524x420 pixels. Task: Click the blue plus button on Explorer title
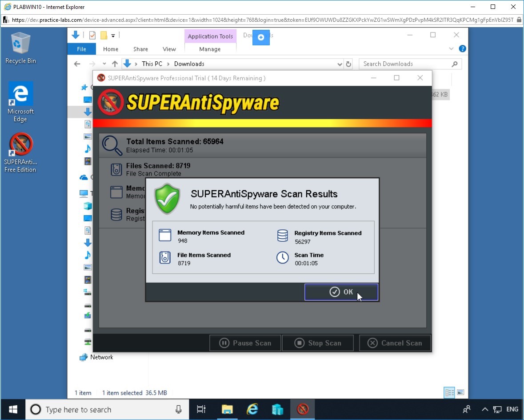(x=261, y=37)
